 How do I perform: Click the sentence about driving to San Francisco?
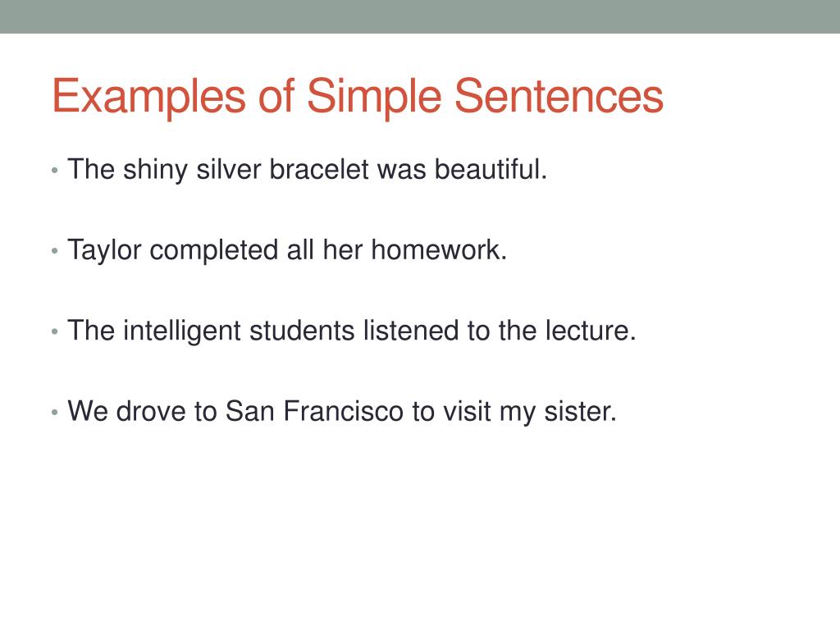(x=342, y=412)
